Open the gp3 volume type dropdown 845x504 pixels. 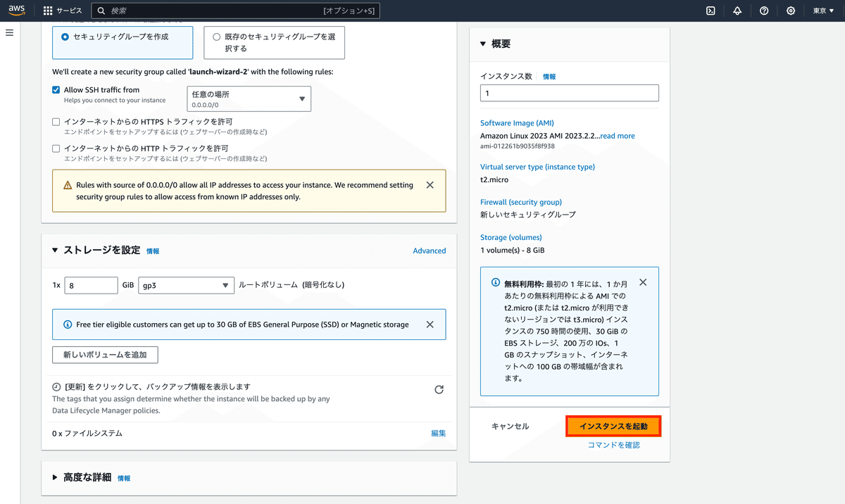click(x=186, y=285)
